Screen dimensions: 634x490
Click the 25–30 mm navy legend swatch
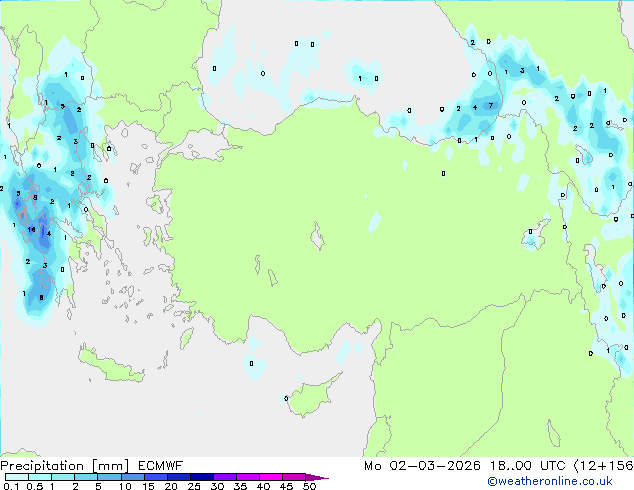coord(202,477)
